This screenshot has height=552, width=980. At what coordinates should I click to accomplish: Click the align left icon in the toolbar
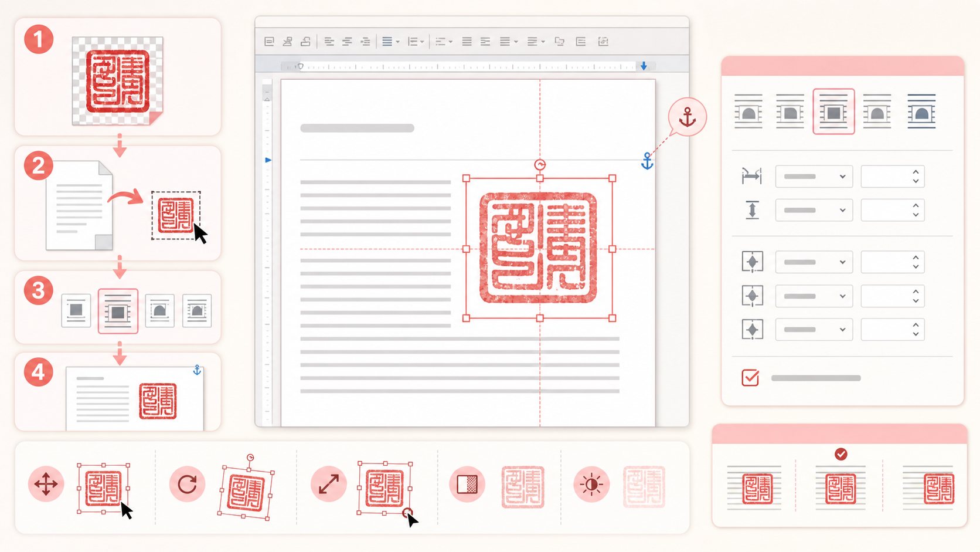pos(329,42)
